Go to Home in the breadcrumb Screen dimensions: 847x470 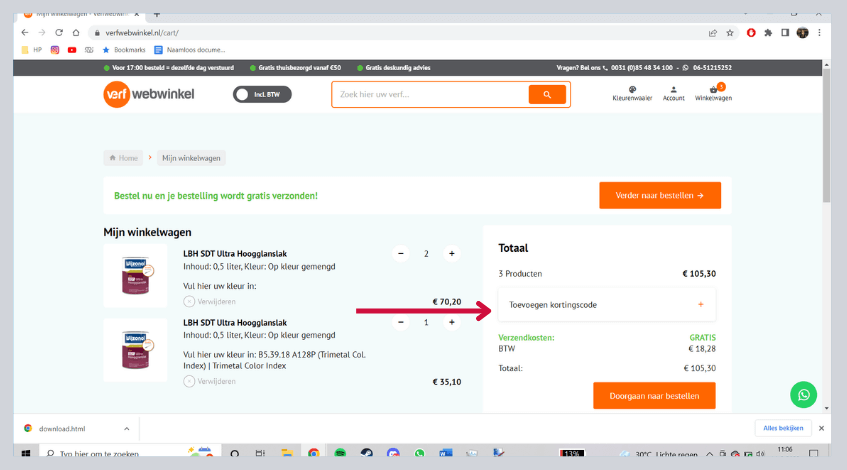click(123, 158)
